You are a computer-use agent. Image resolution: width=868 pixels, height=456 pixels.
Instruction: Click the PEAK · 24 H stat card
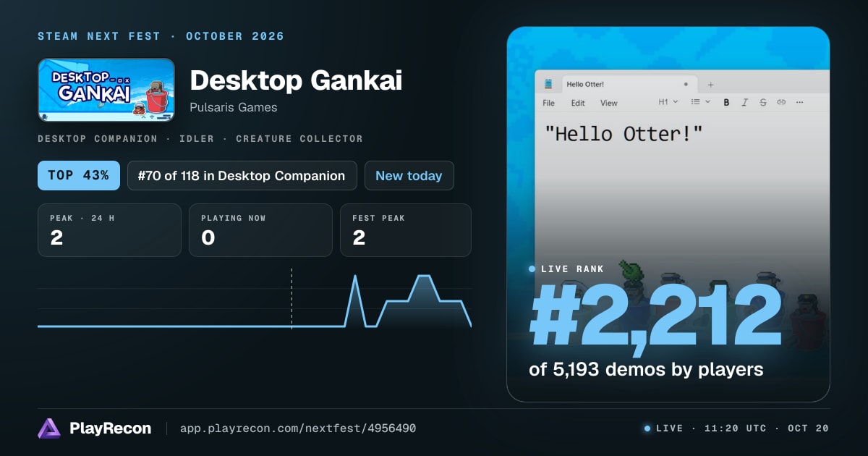(x=109, y=230)
